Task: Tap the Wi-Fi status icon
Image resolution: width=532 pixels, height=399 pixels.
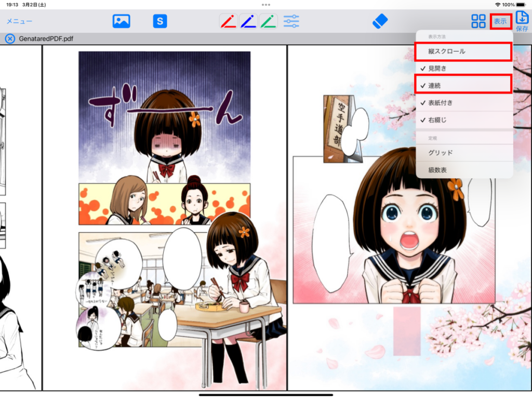Action: [498, 5]
